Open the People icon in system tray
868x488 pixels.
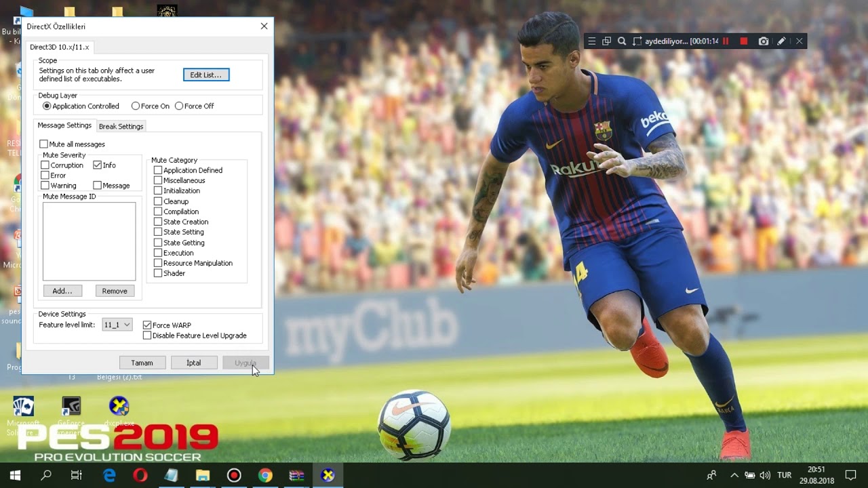point(711,475)
